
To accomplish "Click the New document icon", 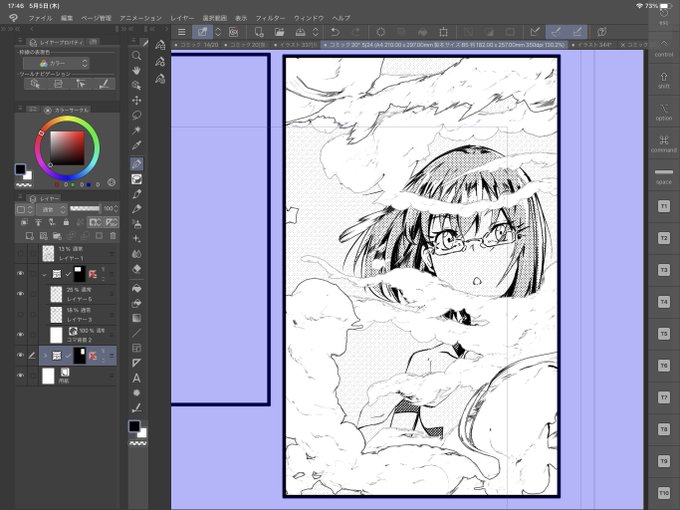I will click(259, 32).
